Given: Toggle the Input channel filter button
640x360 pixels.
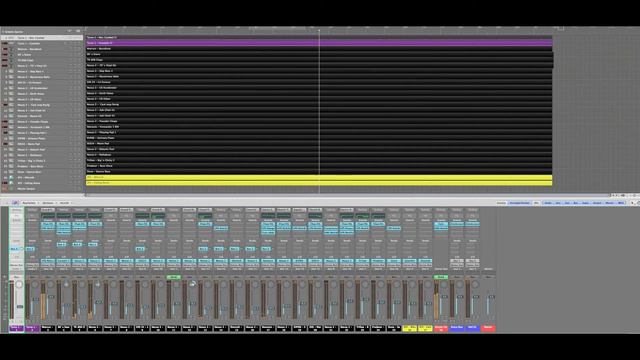Looking at the screenshot, I should pos(586,203).
